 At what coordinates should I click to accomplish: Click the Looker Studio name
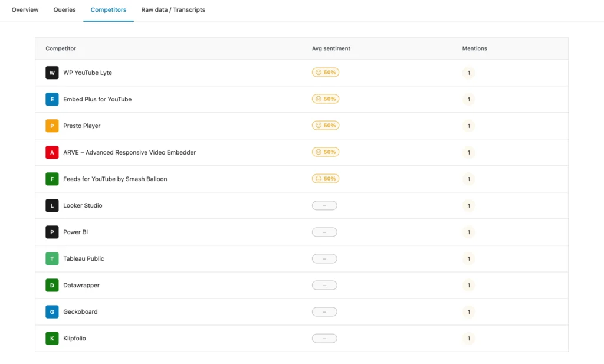[83, 206]
